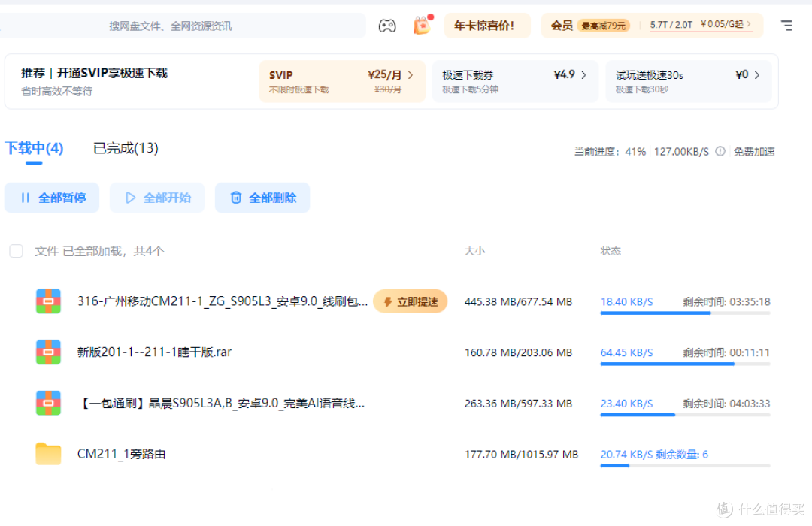
Task: Click archive icon of 316-广州移动CM211-1 file
Action: pos(48,301)
